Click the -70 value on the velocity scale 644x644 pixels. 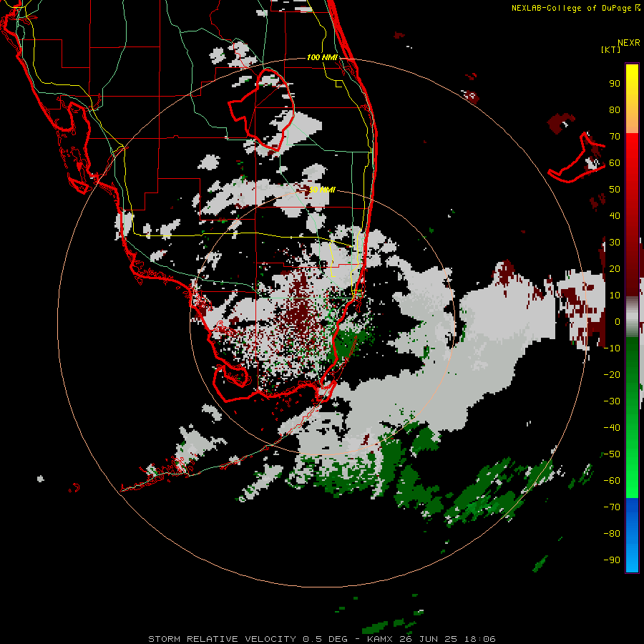point(612,507)
